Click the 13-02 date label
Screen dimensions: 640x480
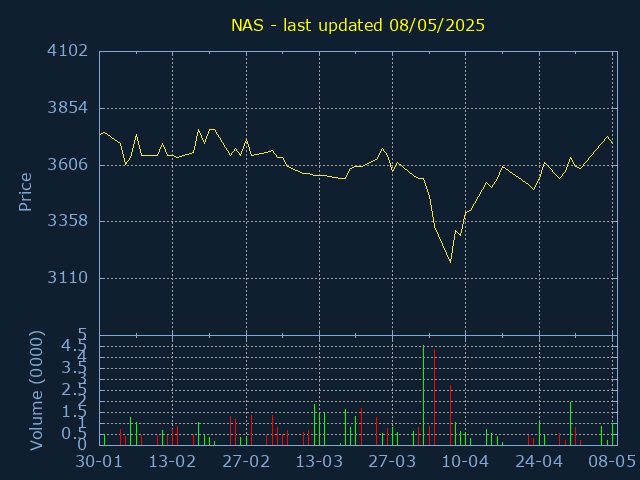pyautogui.click(x=172, y=462)
